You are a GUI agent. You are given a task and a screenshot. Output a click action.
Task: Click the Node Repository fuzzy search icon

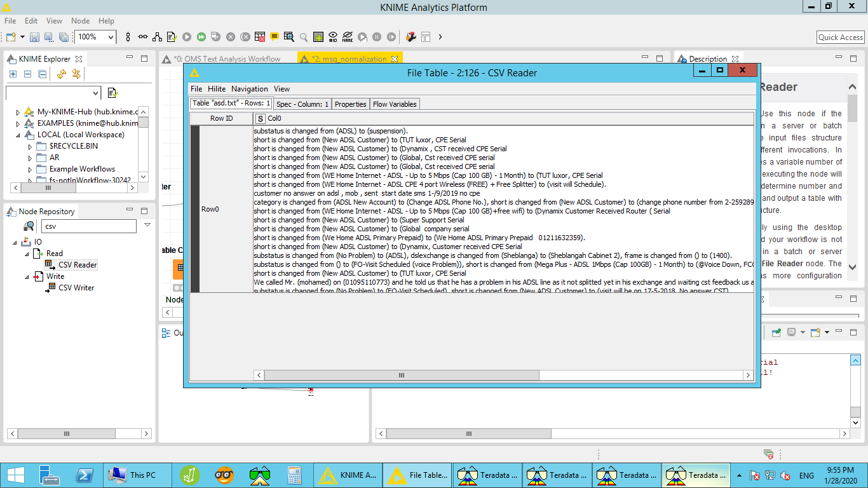[29, 226]
